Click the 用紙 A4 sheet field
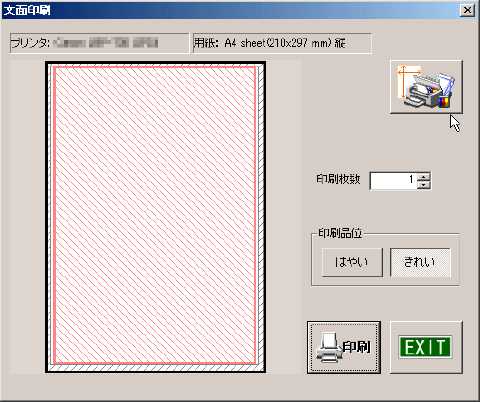 pyautogui.click(x=282, y=43)
